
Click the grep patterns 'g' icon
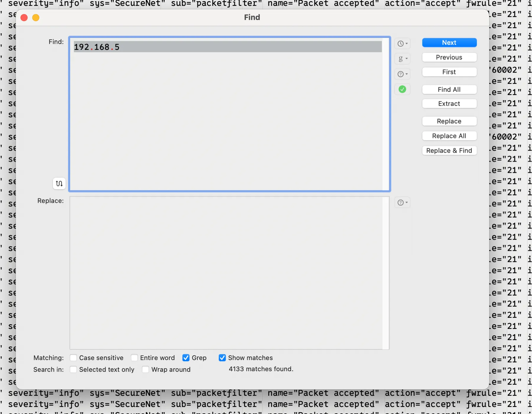click(x=401, y=59)
